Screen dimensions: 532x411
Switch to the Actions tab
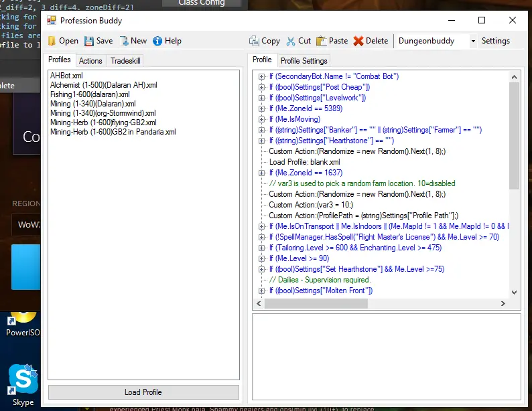[90, 61]
